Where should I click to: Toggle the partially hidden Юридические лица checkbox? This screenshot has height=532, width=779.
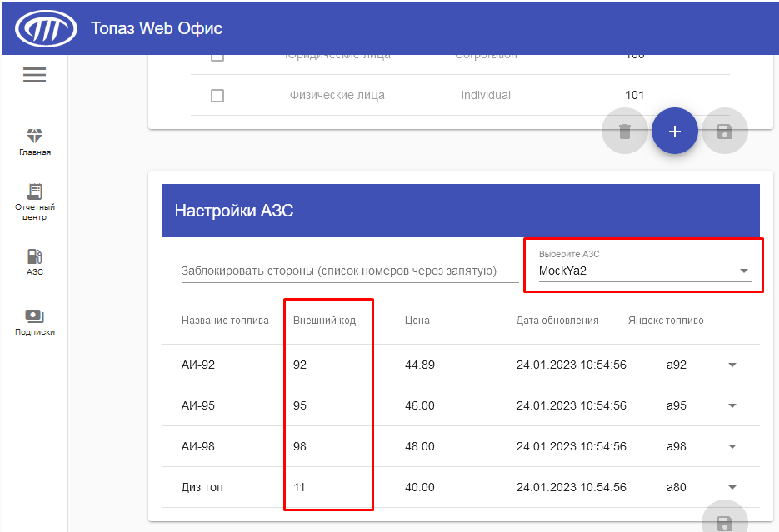[217, 57]
